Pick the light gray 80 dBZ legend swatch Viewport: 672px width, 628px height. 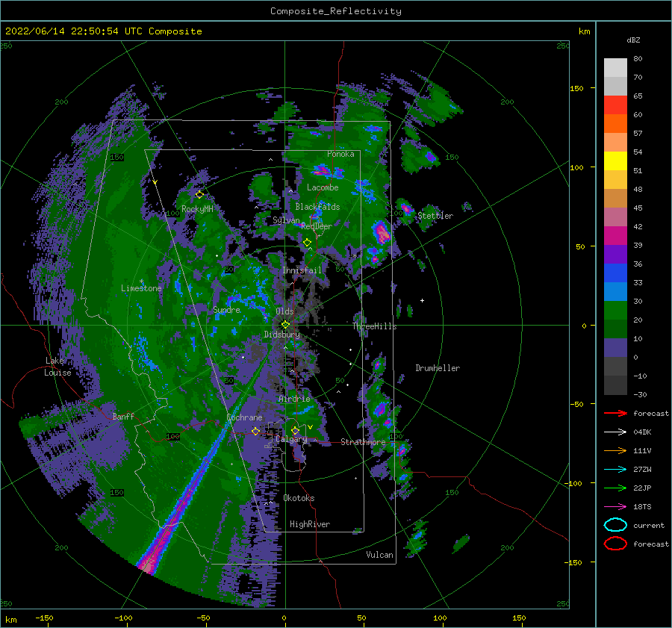tap(615, 67)
